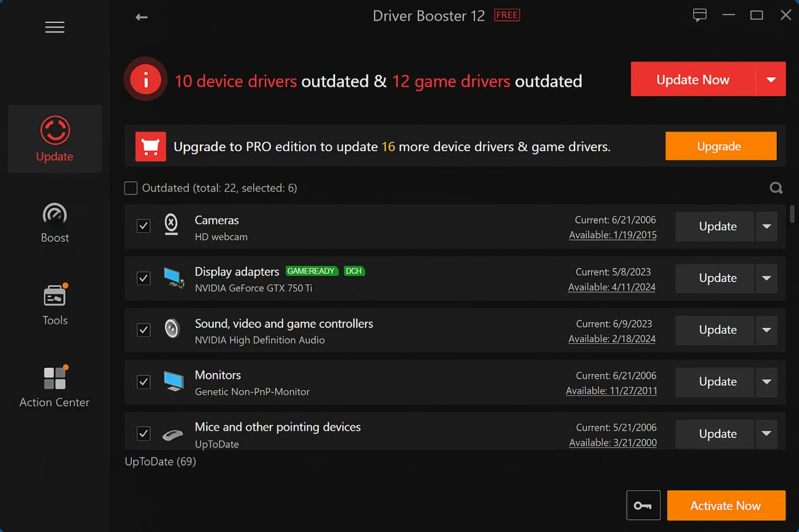The width and height of the screenshot is (799, 532).
Task: Click the red info alert icon
Action: [146, 80]
